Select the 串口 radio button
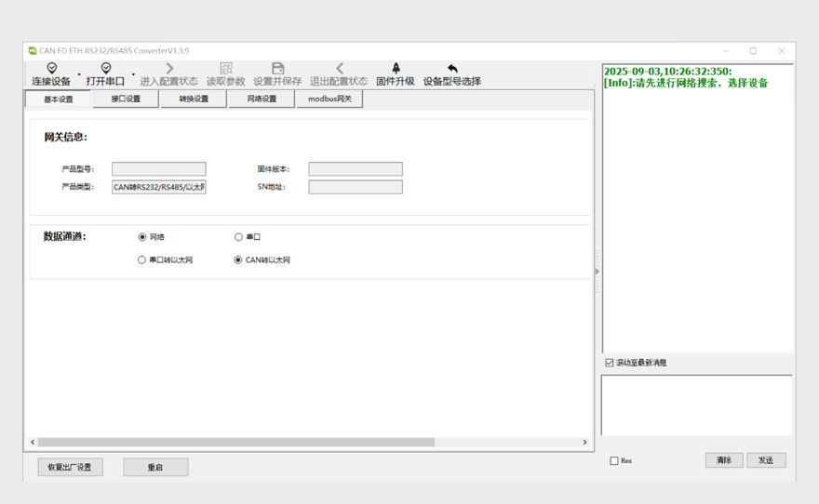This screenshot has width=819, height=504. pyautogui.click(x=239, y=237)
